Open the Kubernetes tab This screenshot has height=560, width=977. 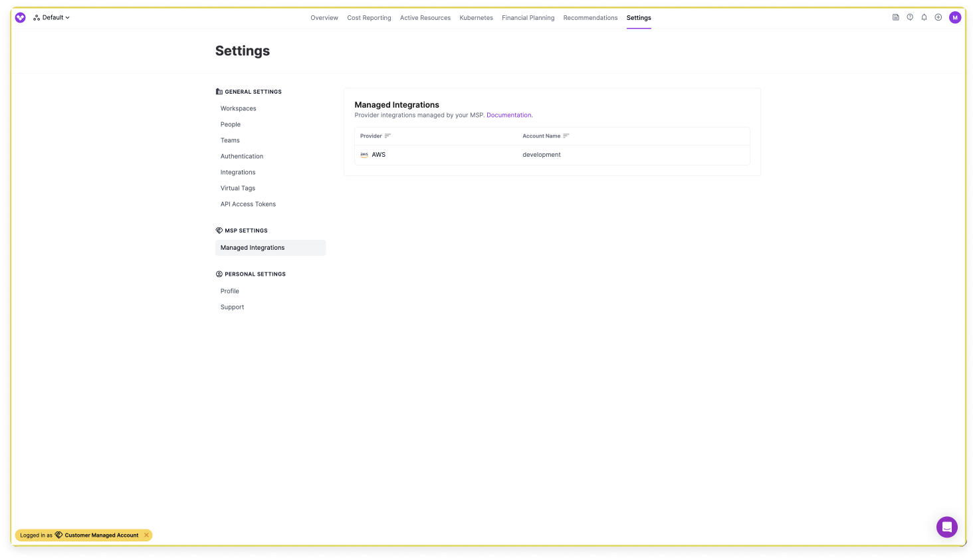(477, 18)
